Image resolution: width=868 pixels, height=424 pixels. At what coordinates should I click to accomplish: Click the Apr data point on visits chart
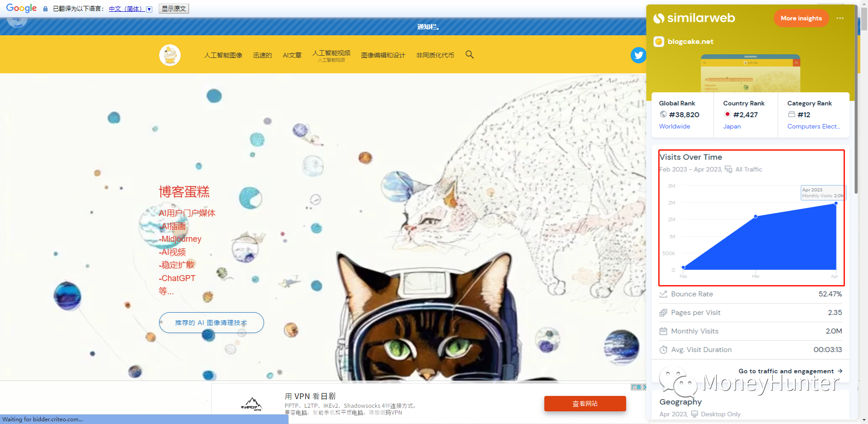pyautogui.click(x=836, y=203)
